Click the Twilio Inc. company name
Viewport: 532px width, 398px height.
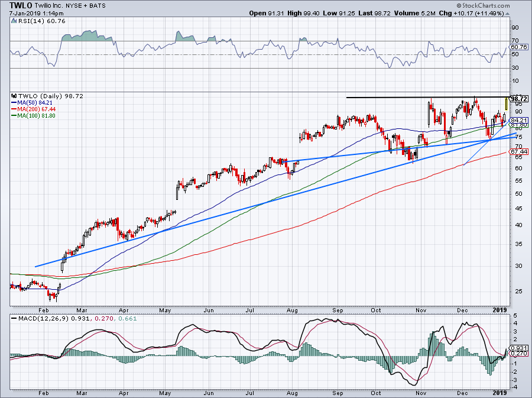[x=48, y=5]
